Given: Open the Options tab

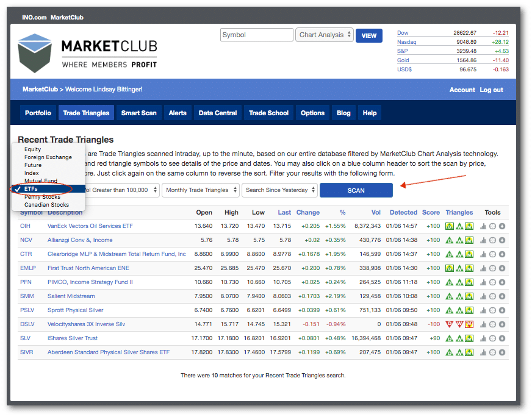Looking at the screenshot, I should [x=312, y=113].
